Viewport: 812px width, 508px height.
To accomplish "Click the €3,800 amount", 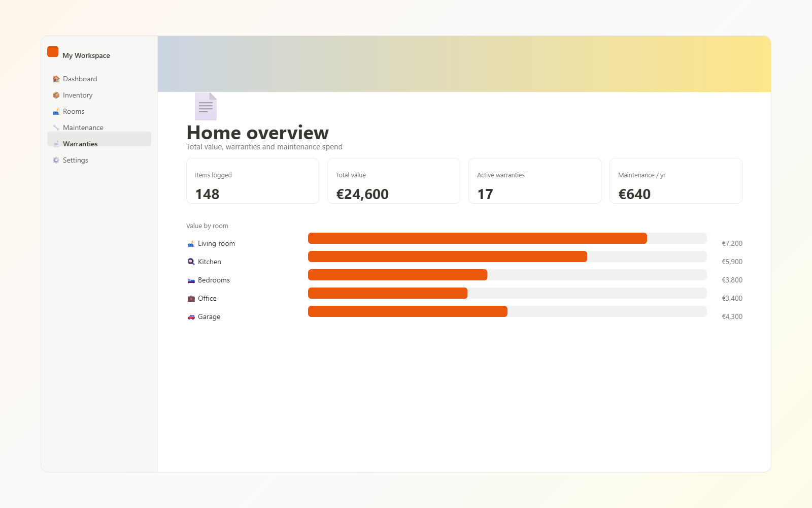I will (x=732, y=280).
